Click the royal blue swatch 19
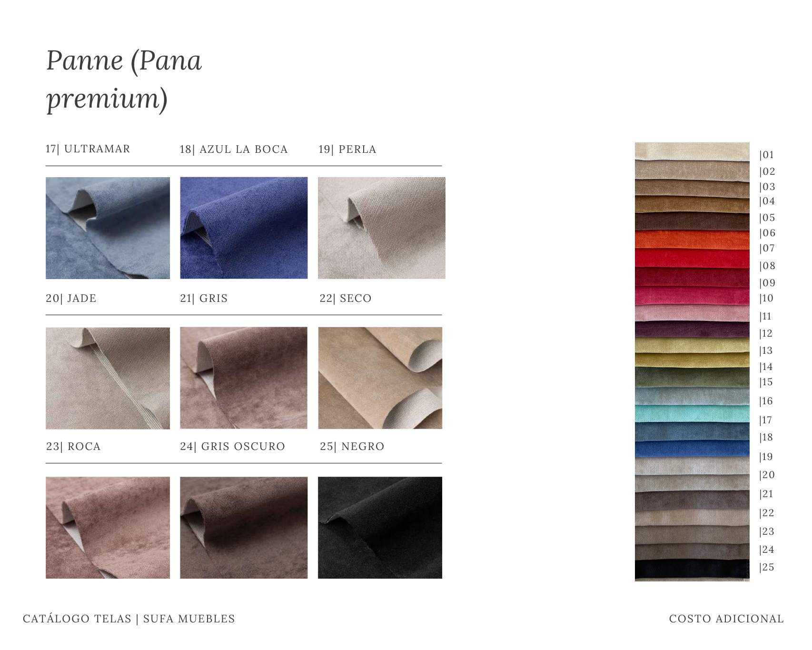812x650 pixels. pos(692,450)
